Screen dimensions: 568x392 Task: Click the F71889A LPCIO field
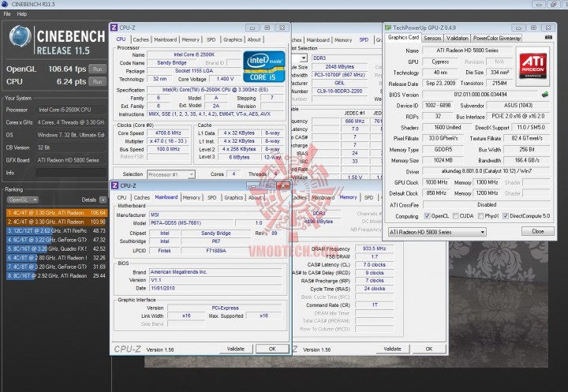tap(216, 250)
